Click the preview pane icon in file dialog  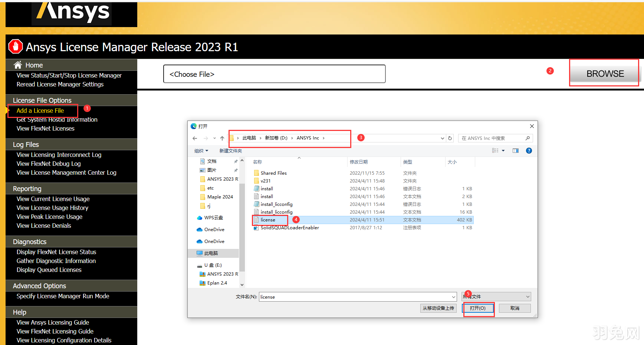(516, 151)
